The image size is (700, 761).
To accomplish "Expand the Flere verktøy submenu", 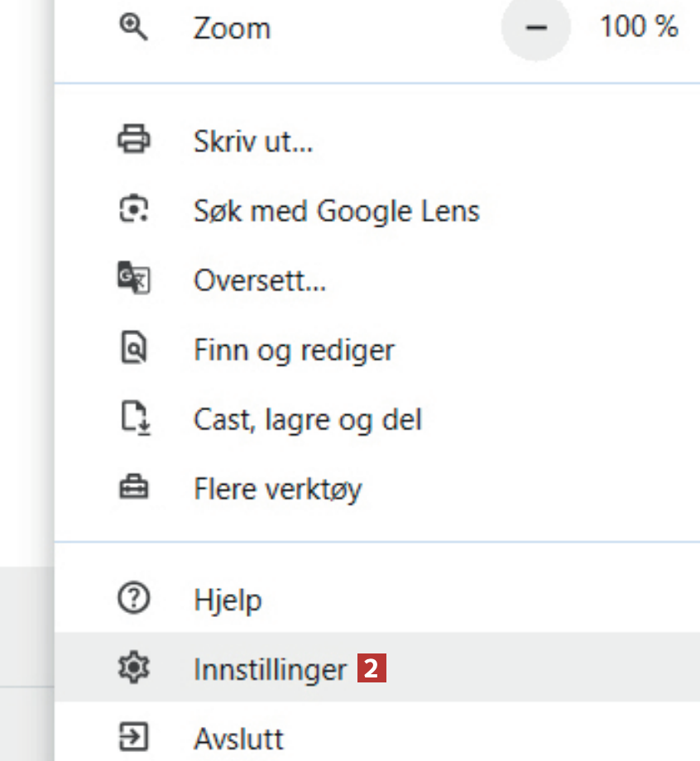I will pos(277,489).
